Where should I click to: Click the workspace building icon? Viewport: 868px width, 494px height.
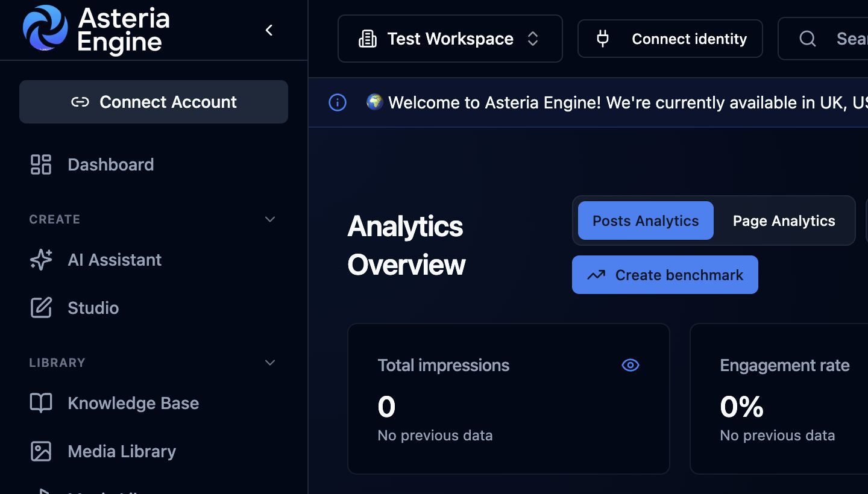(x=368, y=39)
